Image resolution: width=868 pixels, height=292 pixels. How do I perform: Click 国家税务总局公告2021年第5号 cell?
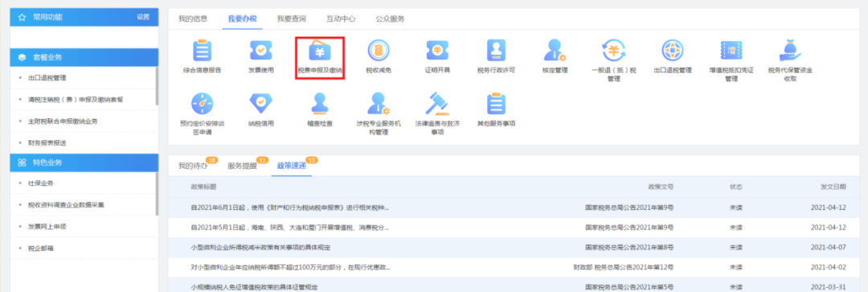click(x=628, y=287)
